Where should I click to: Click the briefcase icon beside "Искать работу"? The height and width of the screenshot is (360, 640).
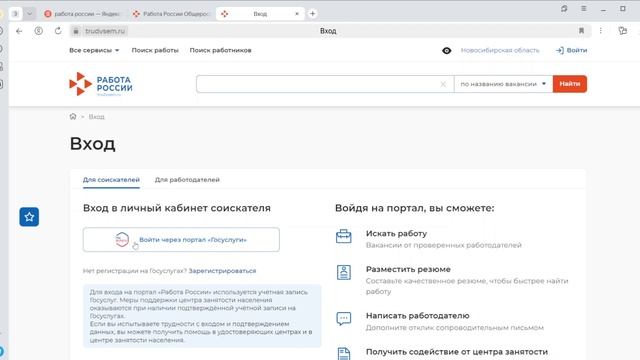[x=344, y=236]
